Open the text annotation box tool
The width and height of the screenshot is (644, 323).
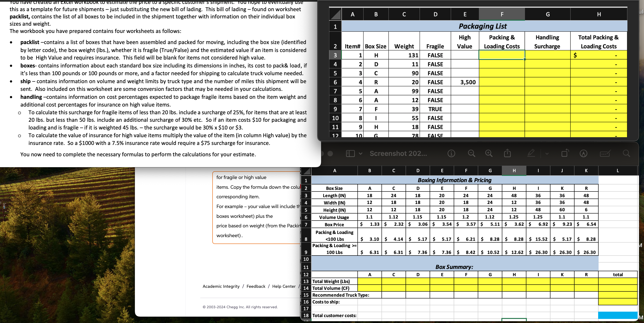click(x=605, y=154)
